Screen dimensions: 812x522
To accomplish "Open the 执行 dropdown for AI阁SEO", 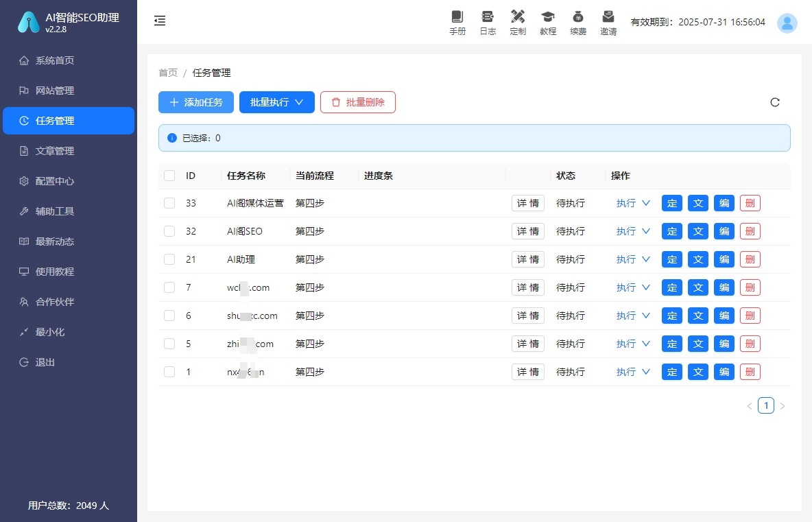I will pos(632,231).
